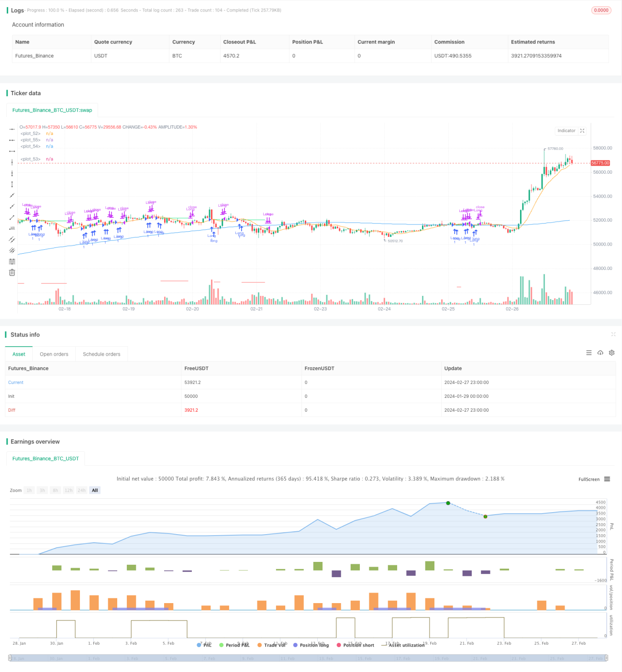Expand chart with fullscreen icon beside Indicator
This screenshot has height=672, width=622.
click(582, 131)
